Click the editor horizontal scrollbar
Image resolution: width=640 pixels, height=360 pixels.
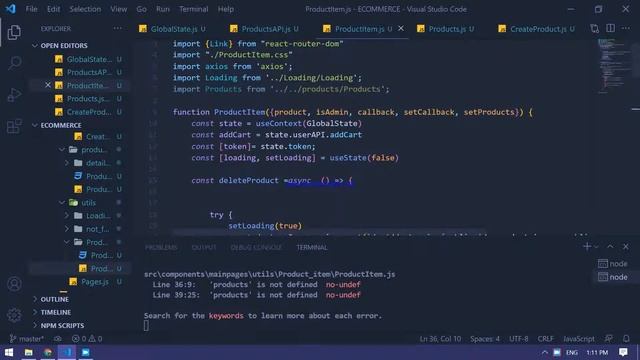329,232
